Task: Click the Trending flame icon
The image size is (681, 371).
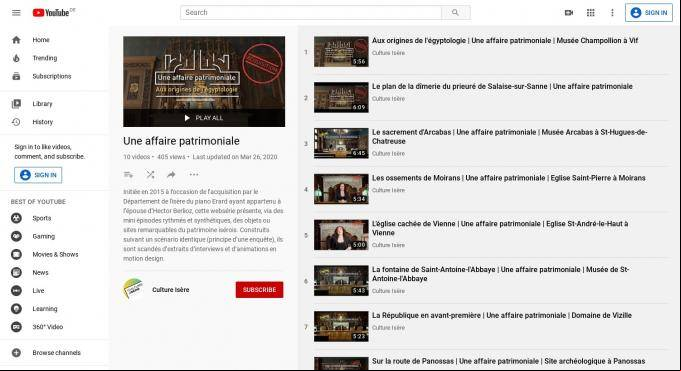Action: click(x=16, y=58)
